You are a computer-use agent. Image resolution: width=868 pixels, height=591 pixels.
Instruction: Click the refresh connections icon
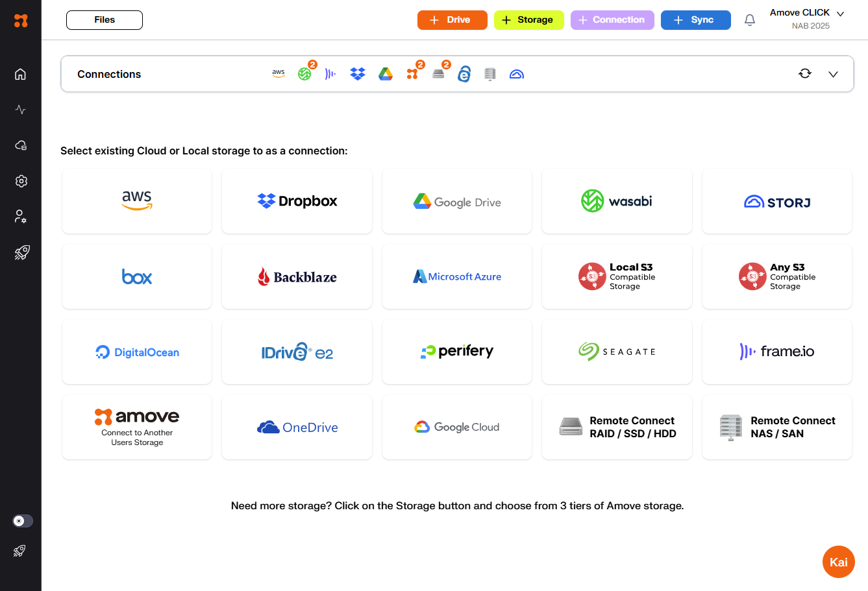pos(805,74)
